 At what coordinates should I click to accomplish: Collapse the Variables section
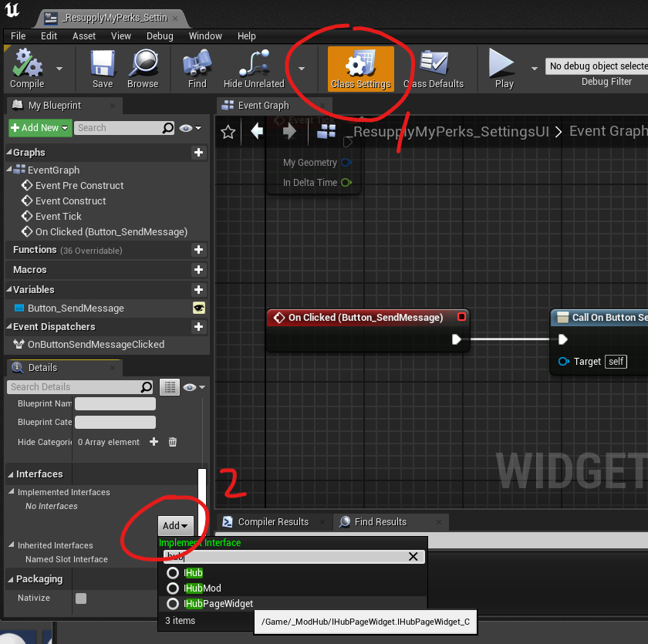[x=9, y=289]
